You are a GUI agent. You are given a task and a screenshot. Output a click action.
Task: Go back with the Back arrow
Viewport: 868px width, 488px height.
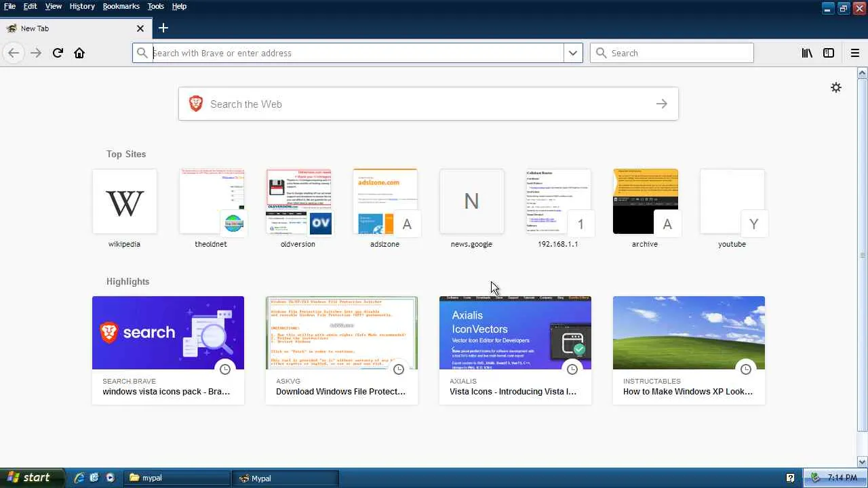tap(14, 53)
